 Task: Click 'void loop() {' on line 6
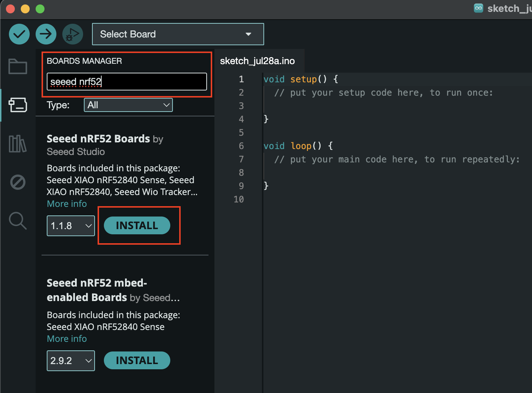298,146
